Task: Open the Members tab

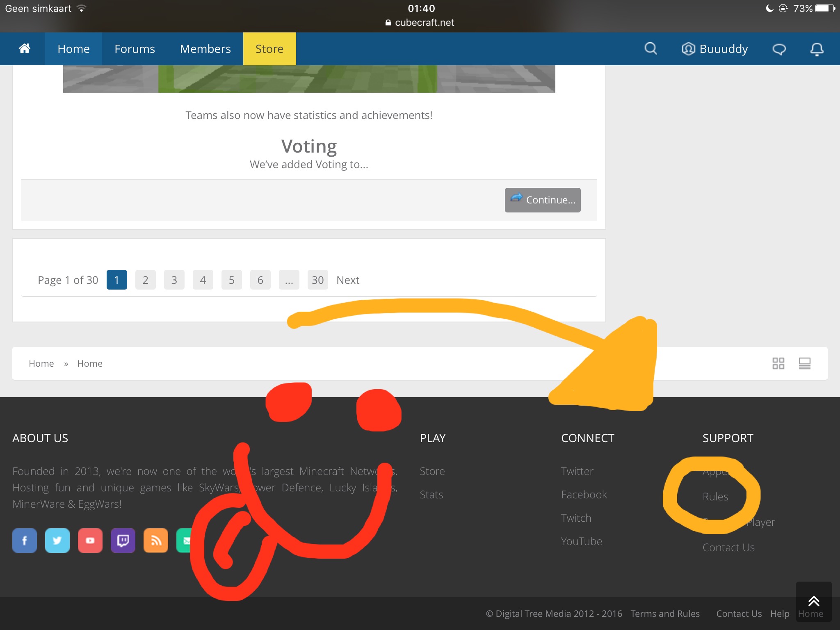Action: [205, 49]
